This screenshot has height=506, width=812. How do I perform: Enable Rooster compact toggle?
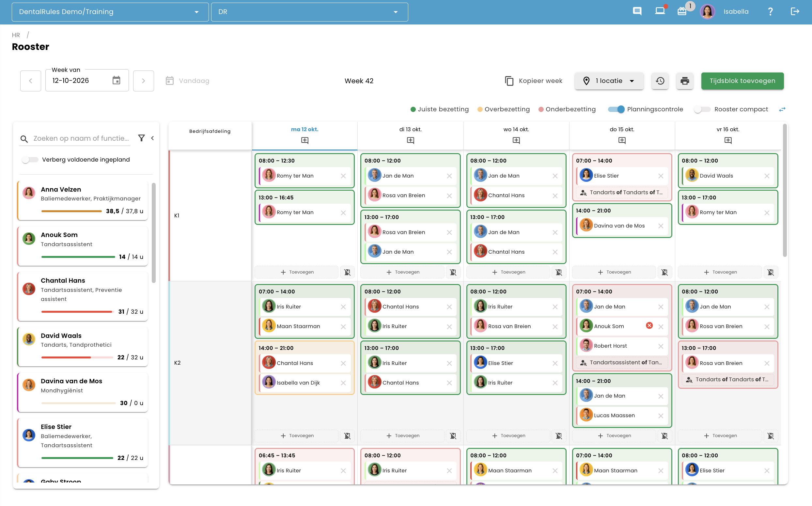[x=702, y=109]
